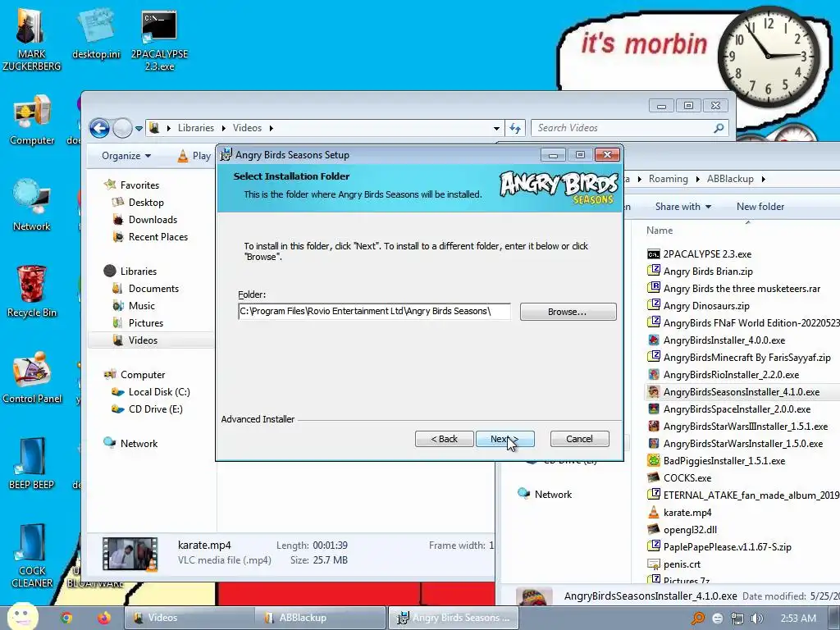The width and height of the screenshot is (840, 630).
Task: Click the Forward arrow in Videos window
Action: (123, 128)
